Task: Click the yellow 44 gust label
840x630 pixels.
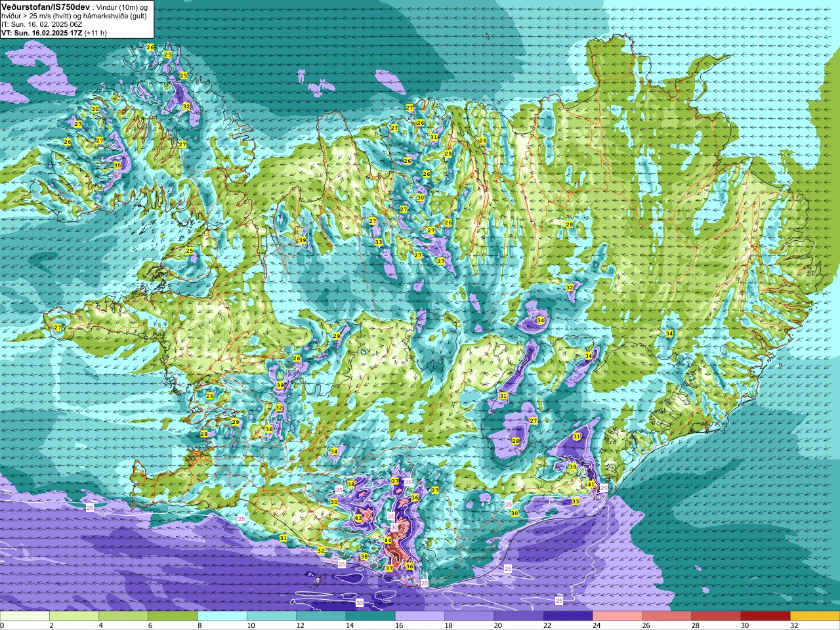Action: point(388,540)
